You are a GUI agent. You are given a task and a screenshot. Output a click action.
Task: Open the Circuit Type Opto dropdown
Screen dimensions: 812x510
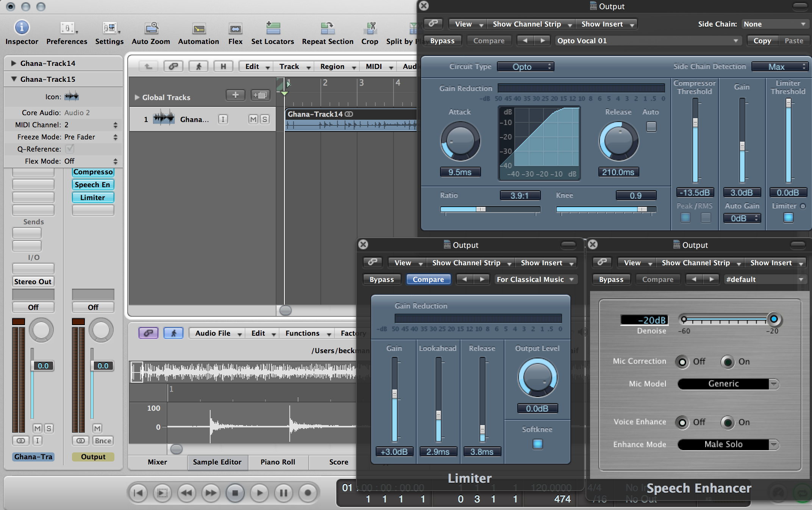[x=525, y=67]
